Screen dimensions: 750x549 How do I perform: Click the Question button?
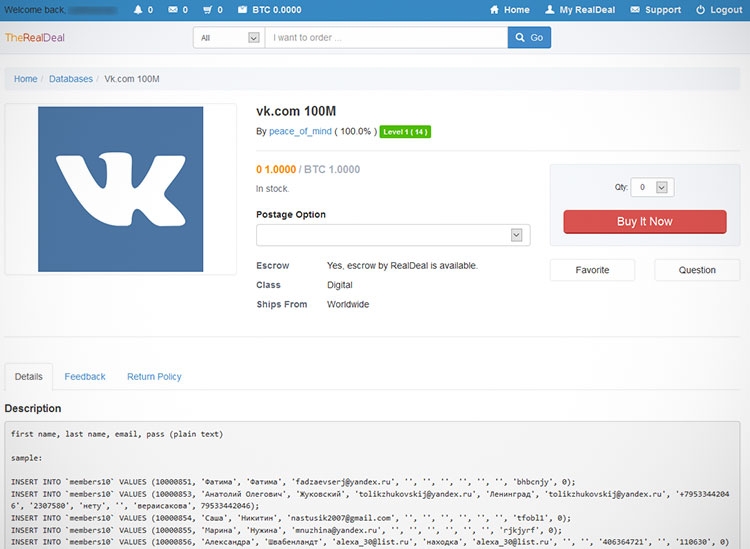click(697, 270)
